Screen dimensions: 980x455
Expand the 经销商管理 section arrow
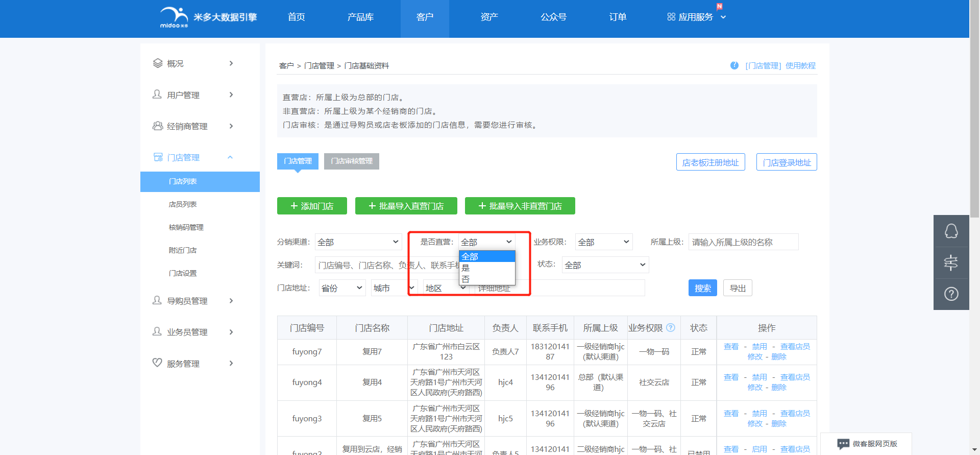click(x=231, y=126)
